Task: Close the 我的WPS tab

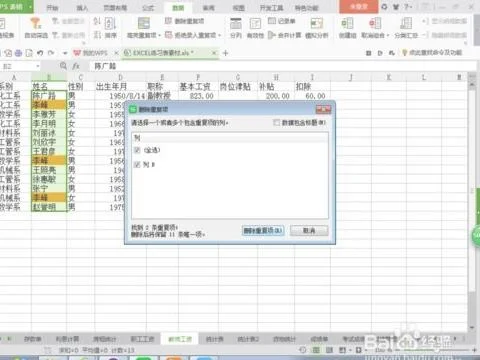Action: tap(116, 53)
